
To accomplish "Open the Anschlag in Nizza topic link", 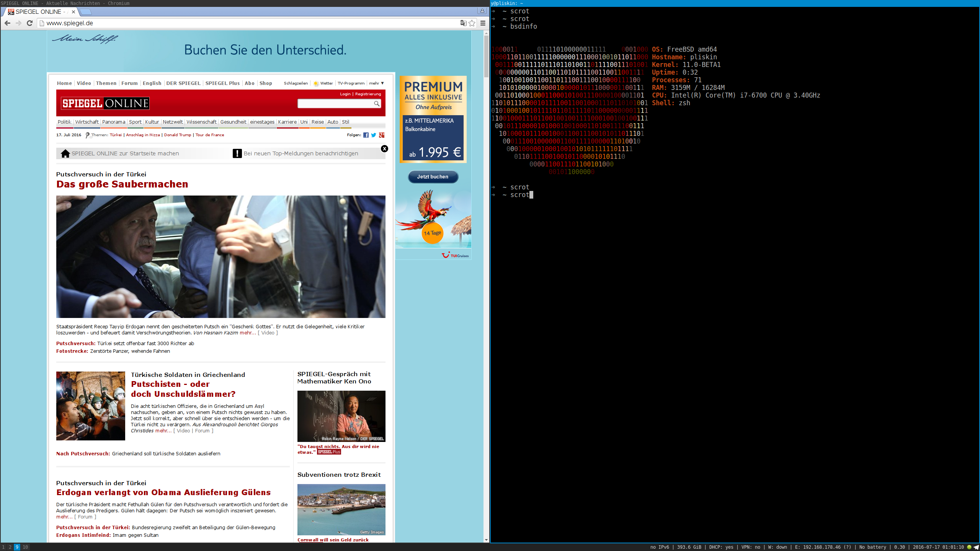I will click(143, 135).
